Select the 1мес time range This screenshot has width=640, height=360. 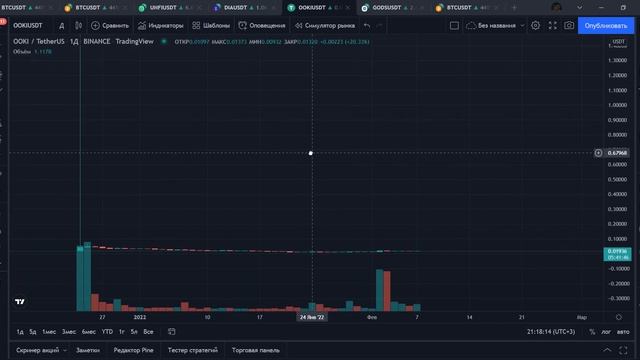pyautogui.click(x=49, y=332)
